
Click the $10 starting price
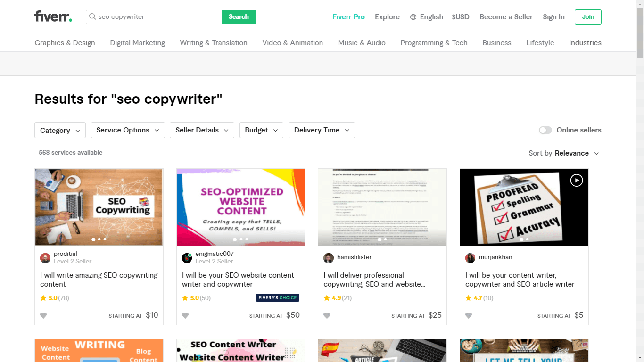click(152, 315)
